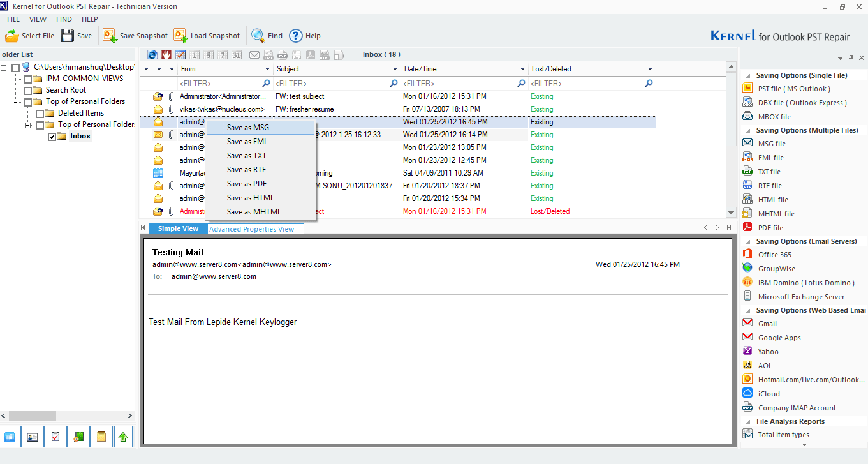The width and height of the screenshot is (868, 464).
Task: Click the red hand stop icon
Action: 166,55
